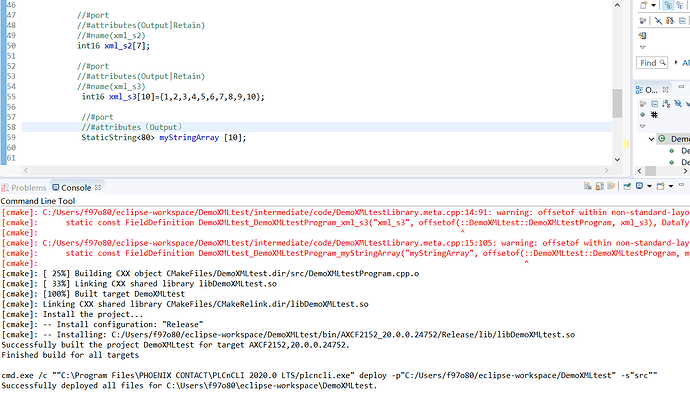Close the Console tab
The image size is (690, 401).
coord(98,188)
